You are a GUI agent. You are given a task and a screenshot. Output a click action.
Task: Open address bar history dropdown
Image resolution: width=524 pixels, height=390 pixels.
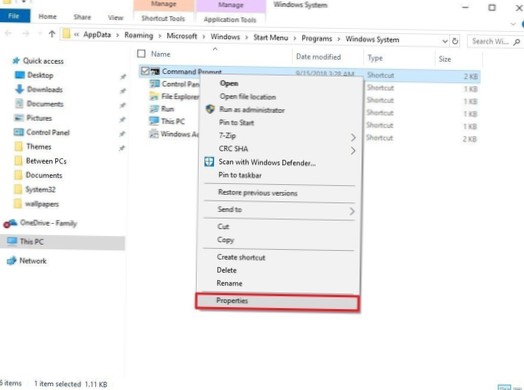pyautogui.click(x=445, y=41)
